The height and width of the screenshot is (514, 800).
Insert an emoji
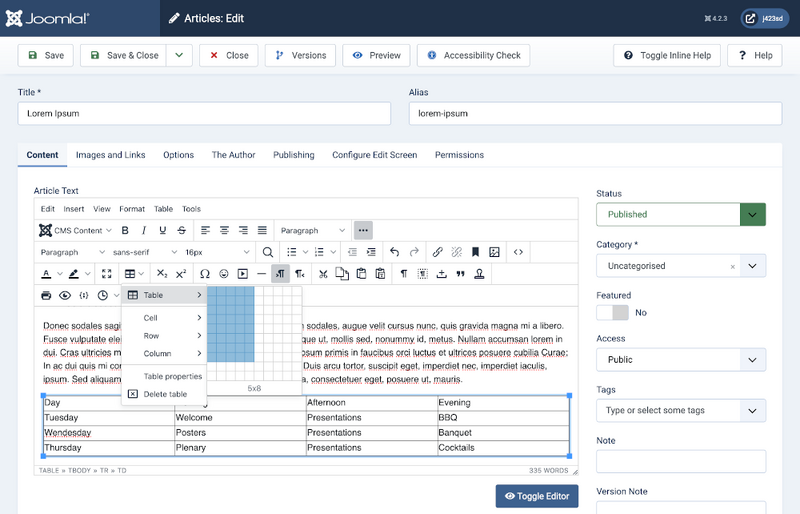pos(223,274)
